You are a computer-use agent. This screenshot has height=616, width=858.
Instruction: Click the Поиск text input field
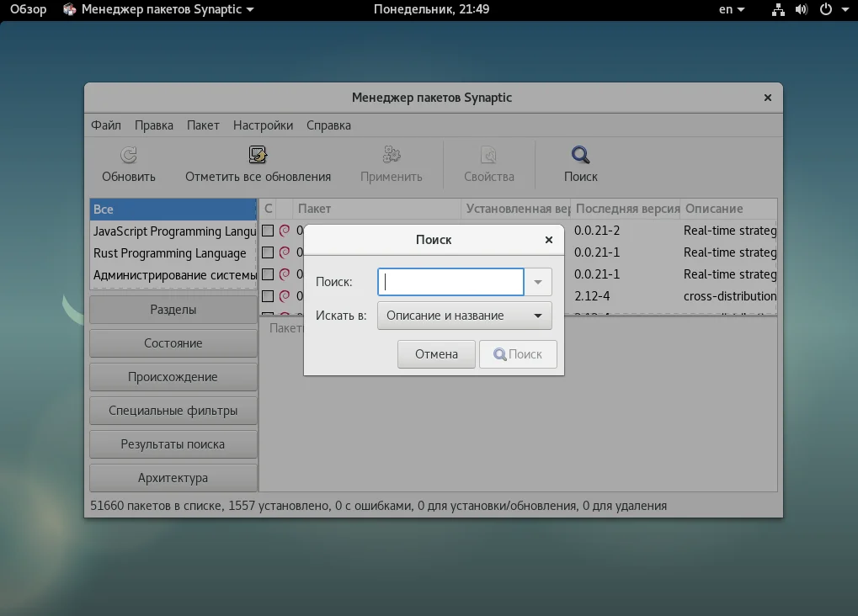[450, 283]
